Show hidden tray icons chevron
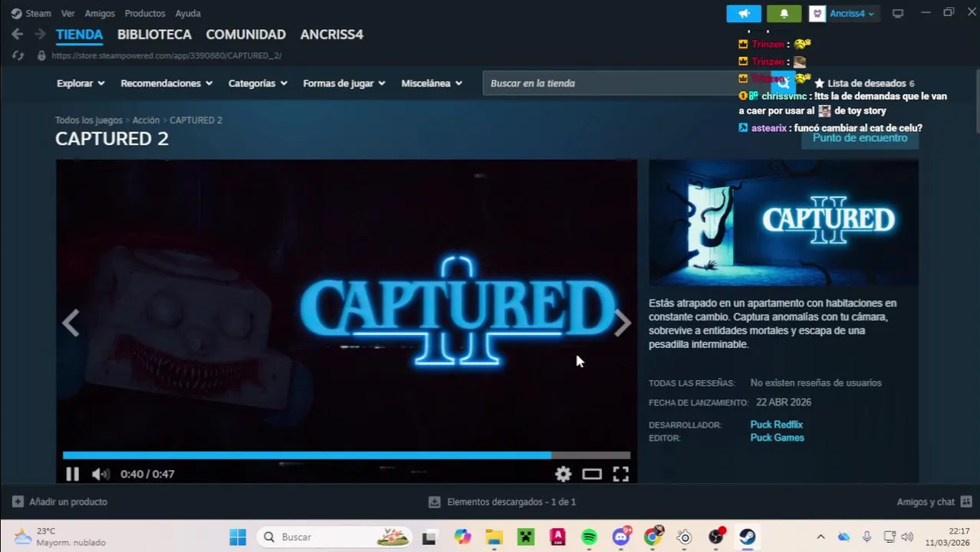Image resolution: width=980 pixels, height=552 pixels. [x=821, y=537]
